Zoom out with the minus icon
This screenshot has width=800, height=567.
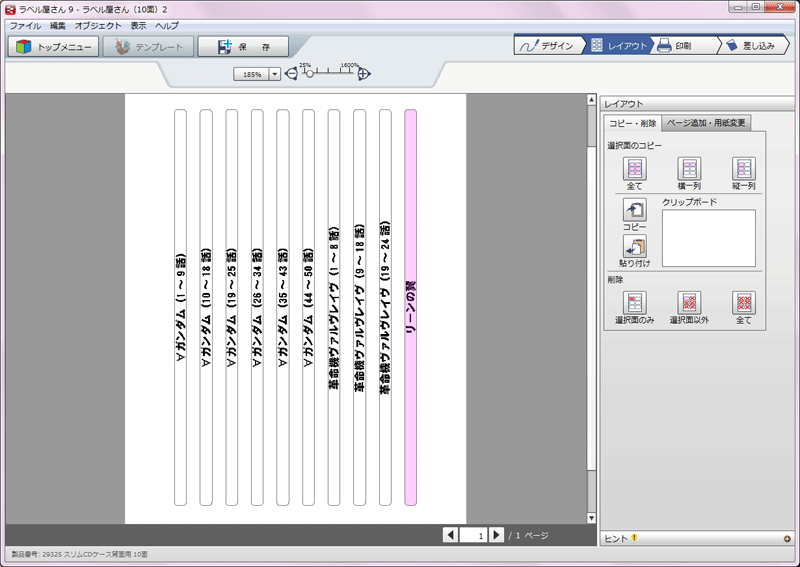[291, 74]
